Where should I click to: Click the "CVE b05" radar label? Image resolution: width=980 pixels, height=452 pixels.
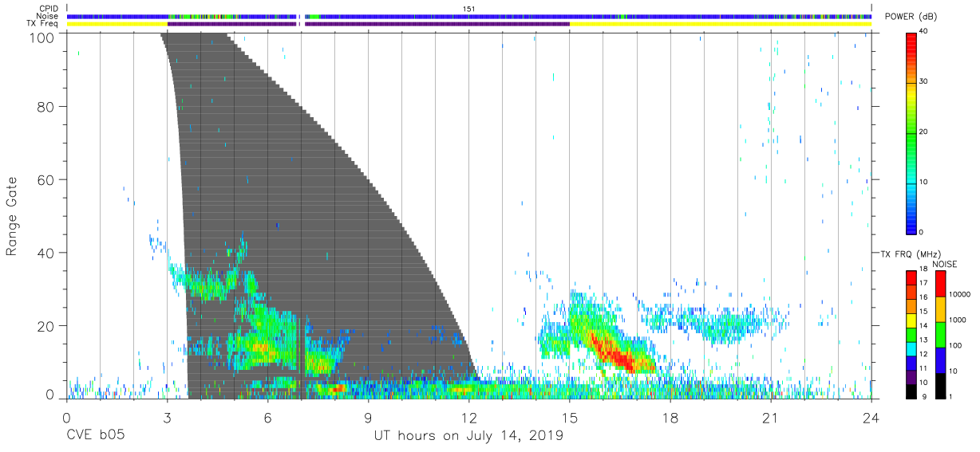point(95,436)
